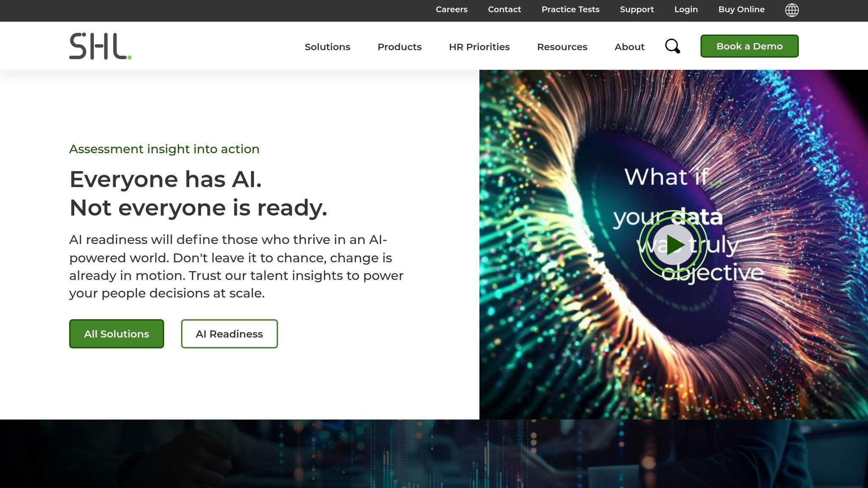868x488 pixels.
Task: Click the All Solutions button
Action: 117,334
